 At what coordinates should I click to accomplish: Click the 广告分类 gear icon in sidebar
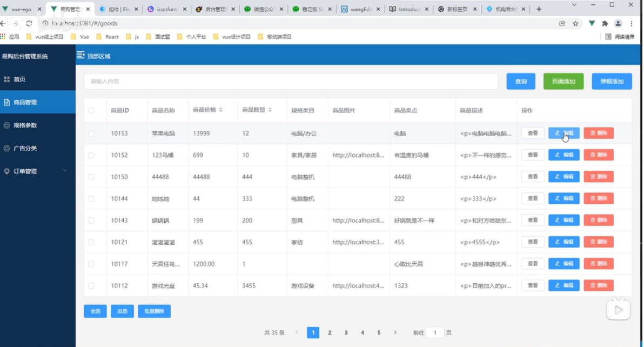point(6,148)
